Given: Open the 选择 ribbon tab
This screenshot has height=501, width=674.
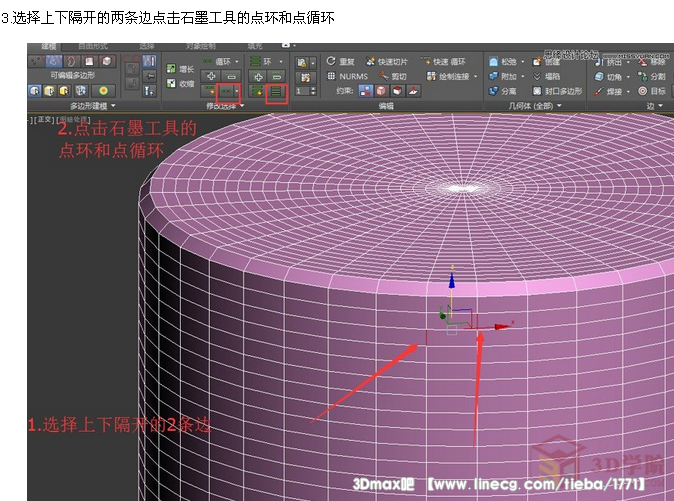Looking at the screenshot, I should pyautogui.click(x=147, y=46).
